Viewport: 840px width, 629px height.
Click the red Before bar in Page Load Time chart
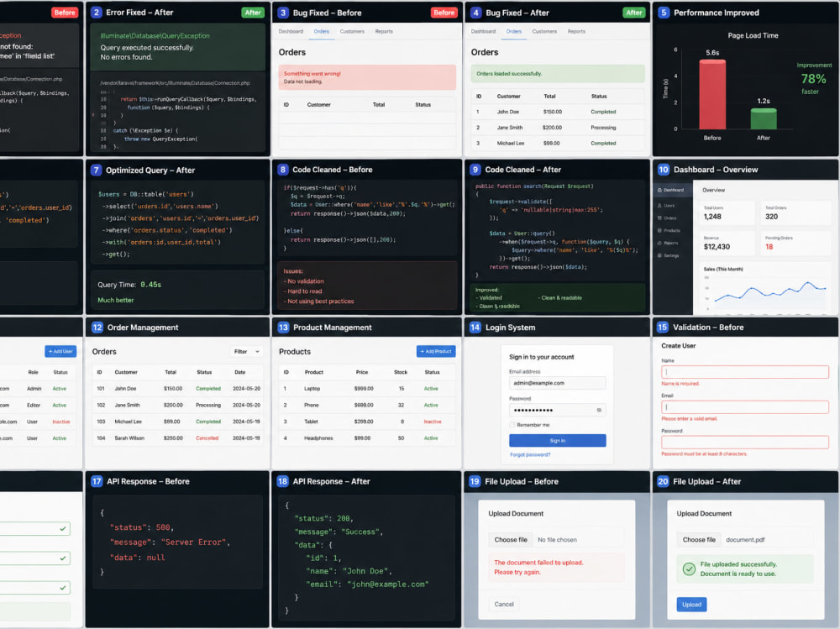point(712,94)
